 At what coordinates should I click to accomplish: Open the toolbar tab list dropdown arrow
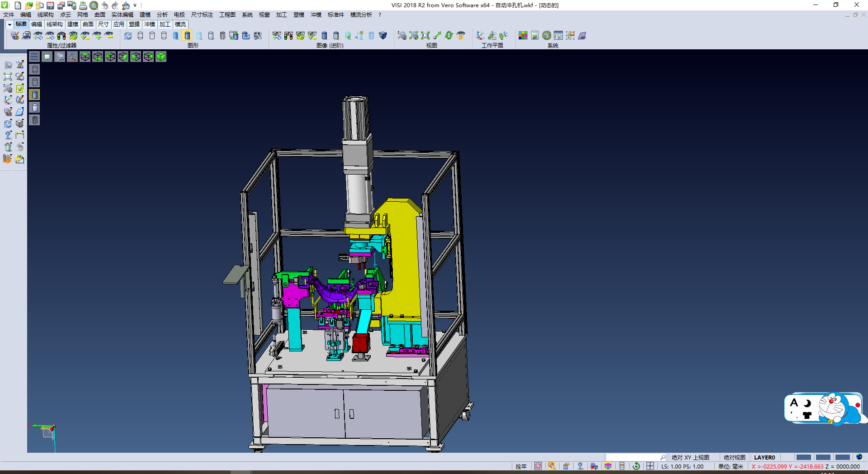(x=9, y=24)
